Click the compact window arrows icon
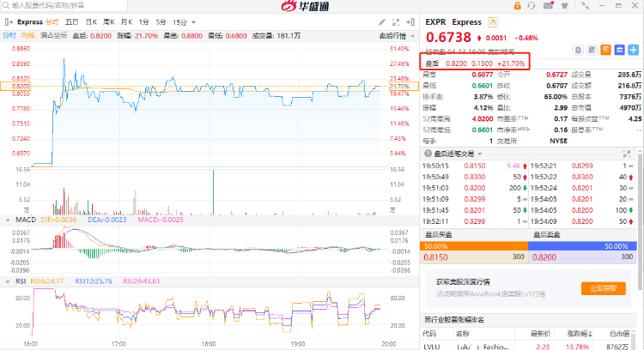Screen dimensions: 644x350 [x=585, y=6]
